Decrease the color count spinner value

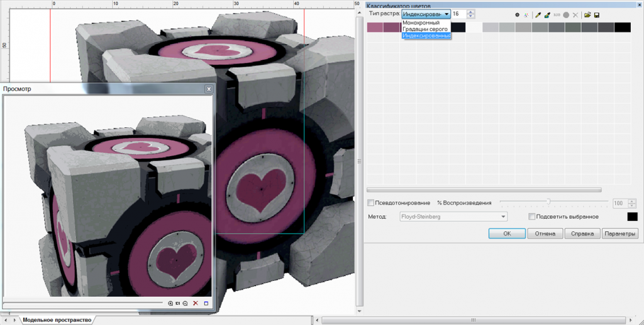(470, 16)
